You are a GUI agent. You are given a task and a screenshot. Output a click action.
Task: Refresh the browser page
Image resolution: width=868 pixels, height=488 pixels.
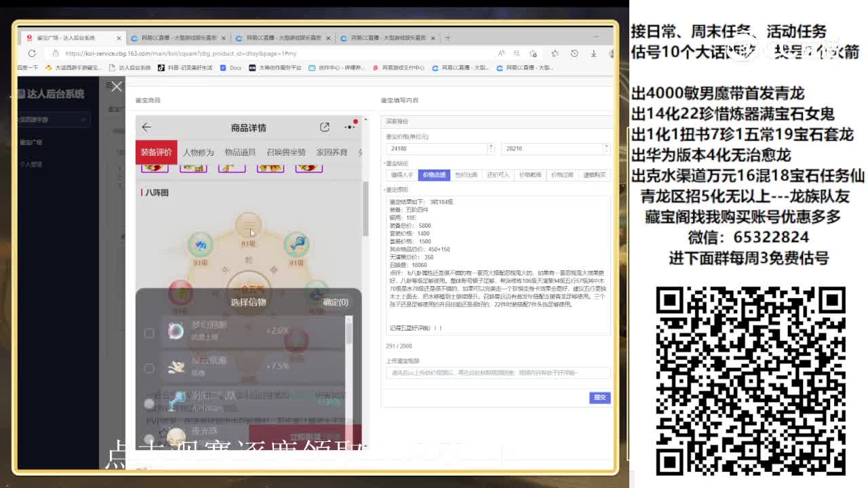coord(32,53)
